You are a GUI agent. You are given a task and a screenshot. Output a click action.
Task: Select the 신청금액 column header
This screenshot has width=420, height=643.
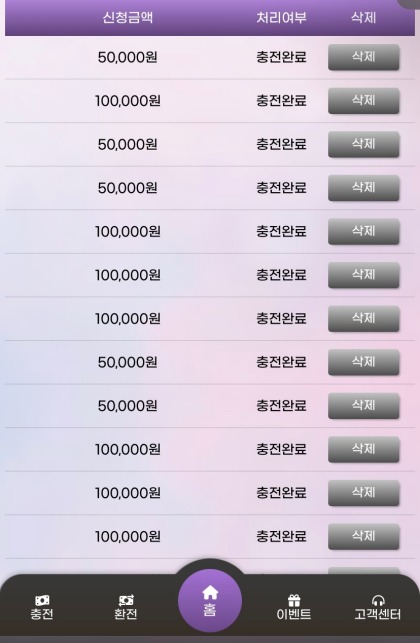[x=128, y=17]
